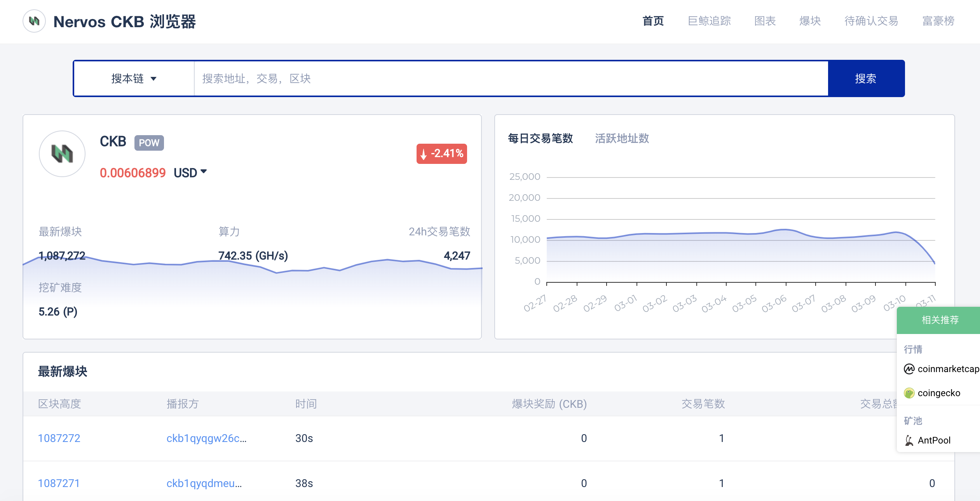Click broadcaster address ckb1qyqdmeu... link
Viewport: 980px width, 501px height.
tap(204, 483)
